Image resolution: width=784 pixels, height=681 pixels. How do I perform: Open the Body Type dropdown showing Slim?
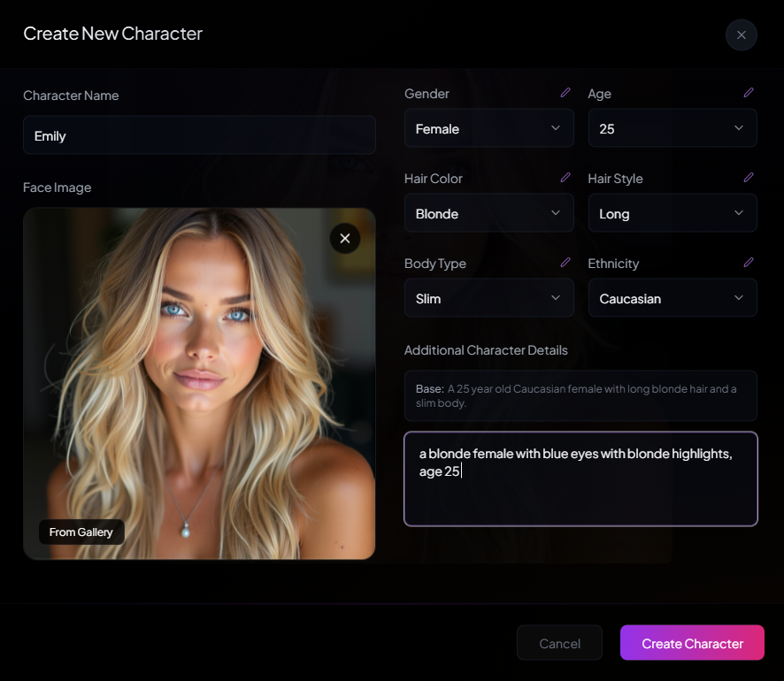(488, 299)
